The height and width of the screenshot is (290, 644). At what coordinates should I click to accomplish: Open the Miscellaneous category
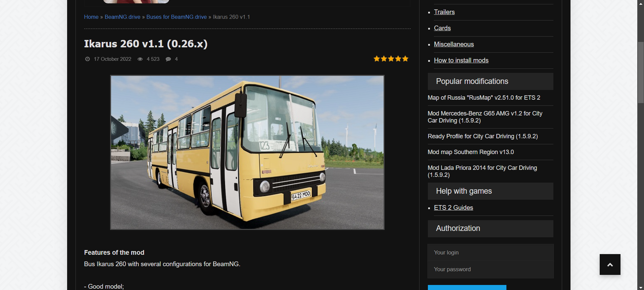coord(454,44)
